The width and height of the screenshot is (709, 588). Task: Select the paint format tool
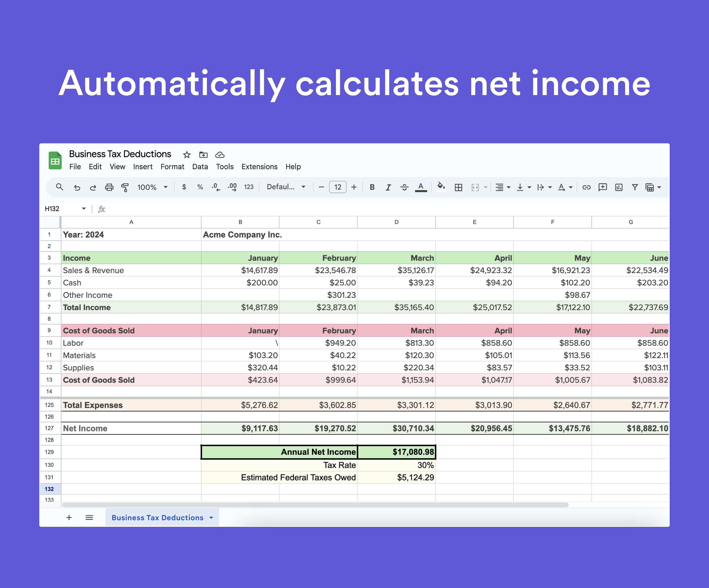click(125, 187)
